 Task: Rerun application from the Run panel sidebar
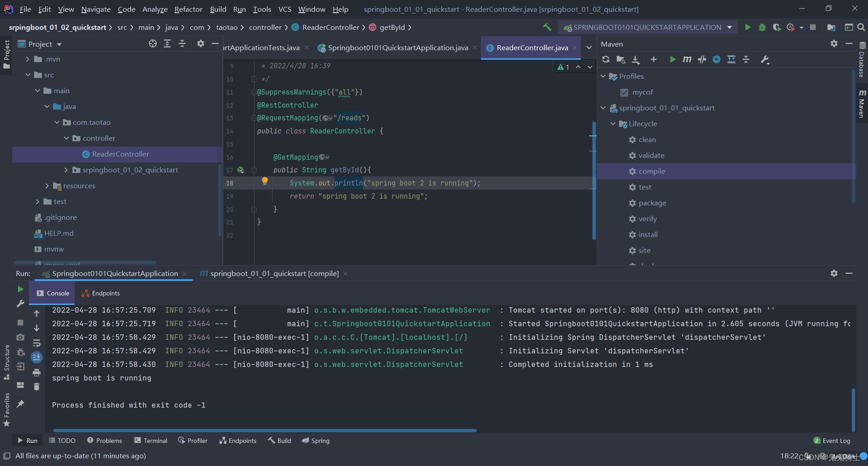coord(20,289)
